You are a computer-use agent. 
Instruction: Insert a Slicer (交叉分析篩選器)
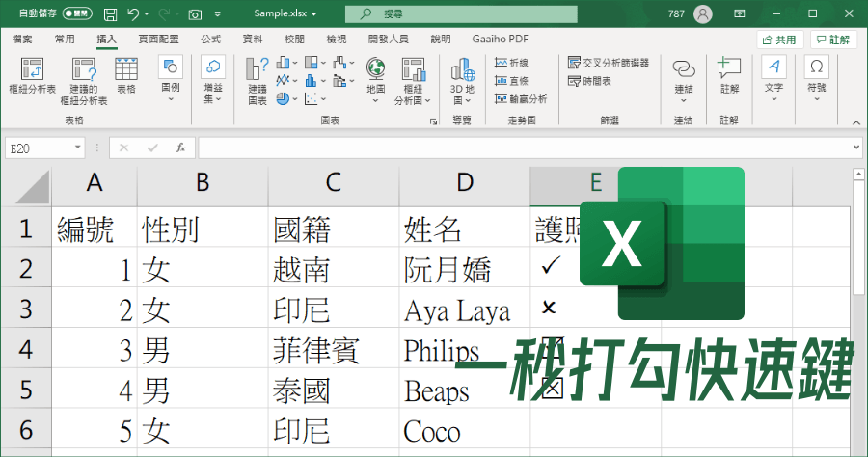[609, 63]
